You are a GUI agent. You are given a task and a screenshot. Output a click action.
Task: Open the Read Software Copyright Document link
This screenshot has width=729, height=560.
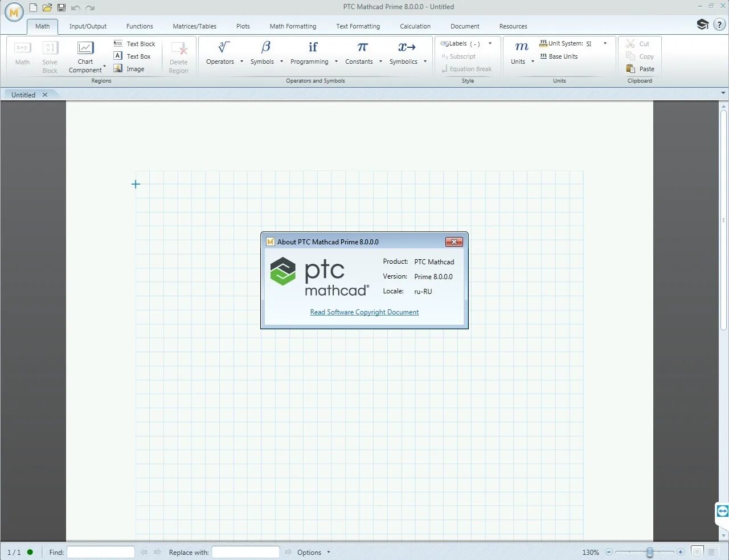coord(364,312)
